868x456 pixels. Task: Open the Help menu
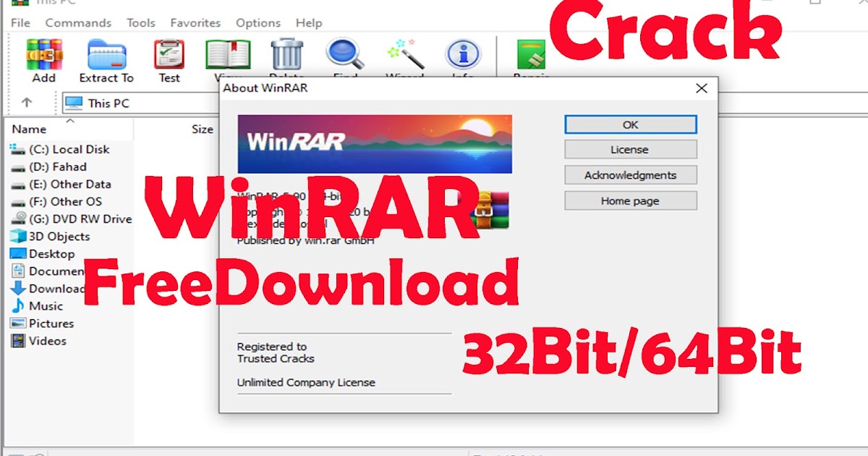coord(309,23)
